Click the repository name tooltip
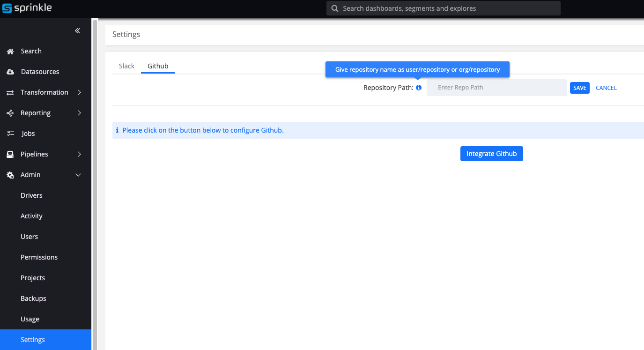Viewport: 644px width, 350px height. (417, 69)
